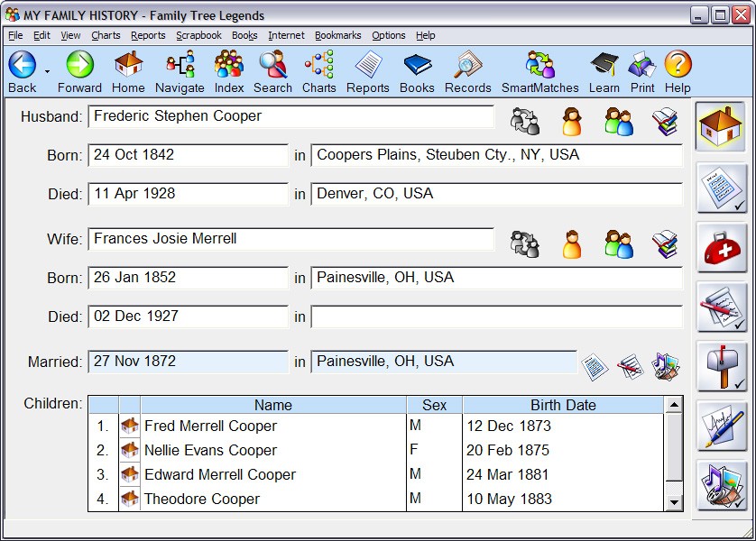Click the children list scroll-down arrow
756x541 pixels.
click(674, 503)
